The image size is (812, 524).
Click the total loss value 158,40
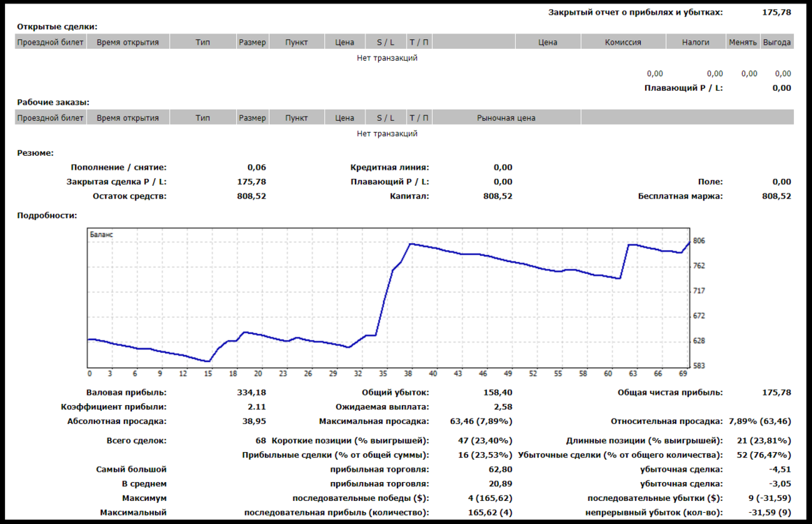click(498, 393)
